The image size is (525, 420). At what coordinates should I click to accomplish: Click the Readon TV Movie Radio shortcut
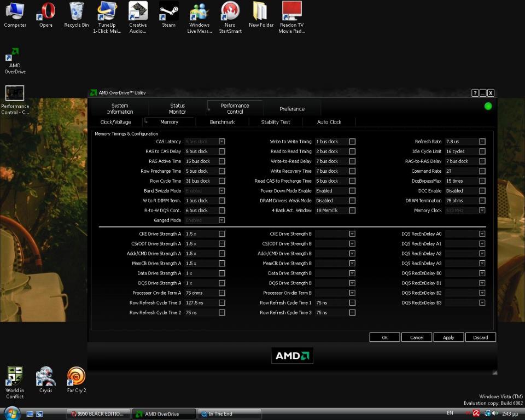(x=291, y=17)
